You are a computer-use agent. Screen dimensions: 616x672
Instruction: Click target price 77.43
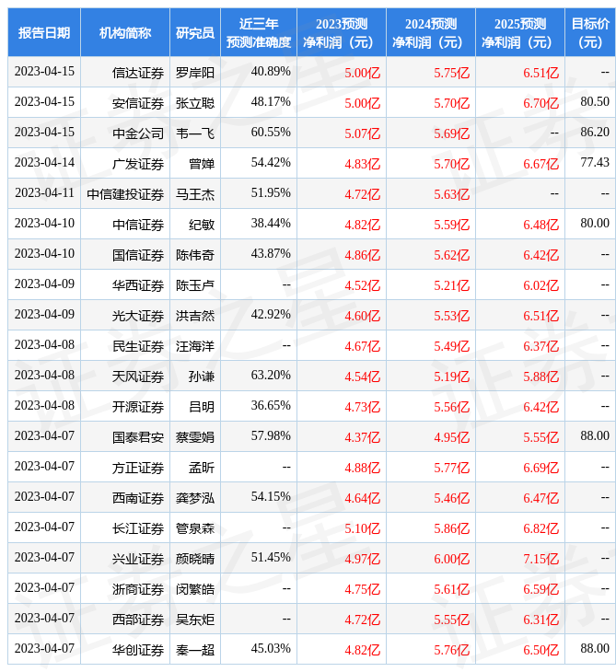pyautogui.click(x=595, y=162)
